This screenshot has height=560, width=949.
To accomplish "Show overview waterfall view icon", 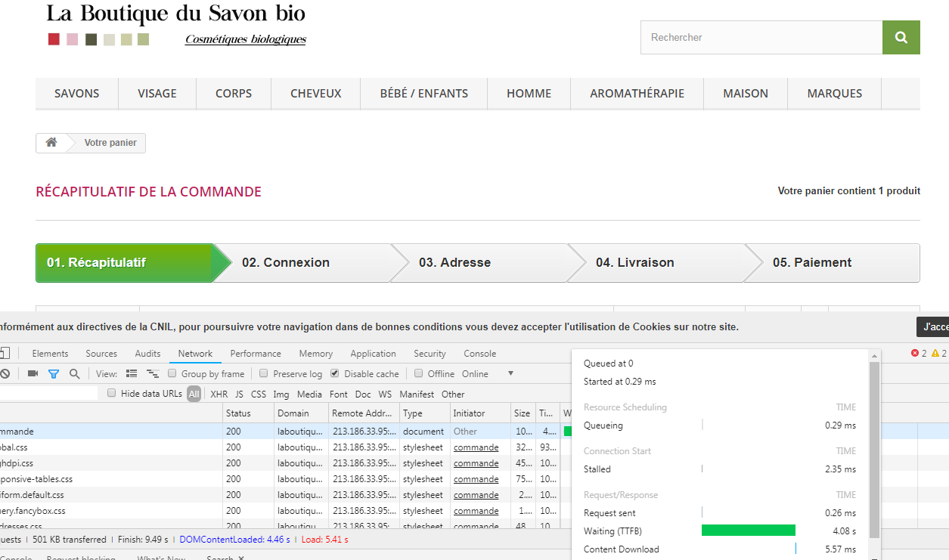I will (153, 373).
